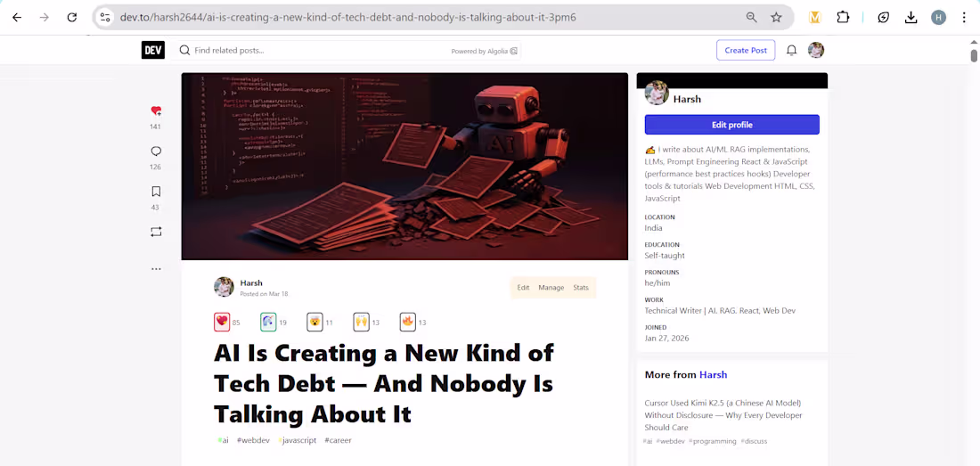980x466 pixels.
Task: Save post with the bookmark icon
Action: point(156,192)
